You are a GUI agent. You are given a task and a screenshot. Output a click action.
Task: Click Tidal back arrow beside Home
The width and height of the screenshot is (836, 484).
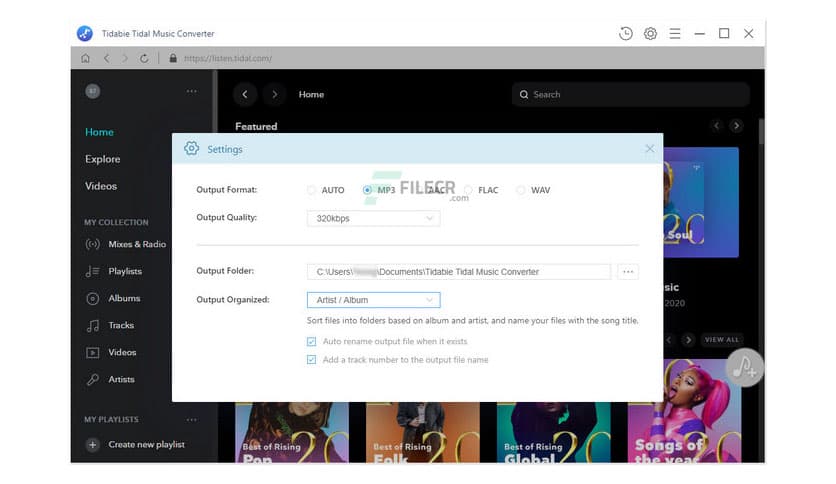click(x=245, y=94)
